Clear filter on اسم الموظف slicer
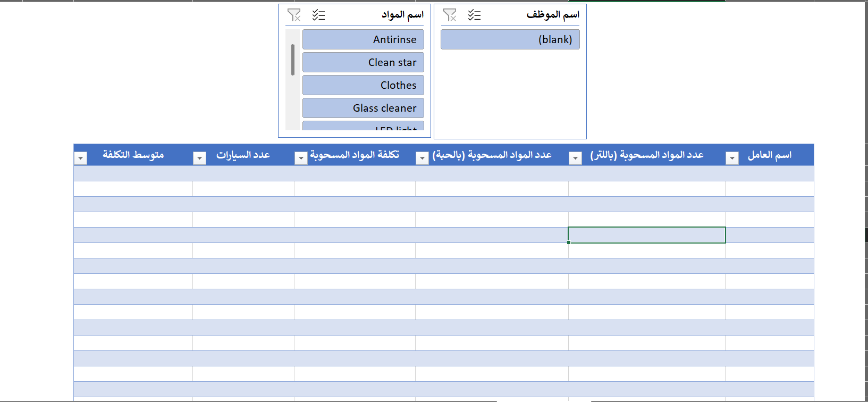This screenshot has height=402, width=868. point(450,15)
